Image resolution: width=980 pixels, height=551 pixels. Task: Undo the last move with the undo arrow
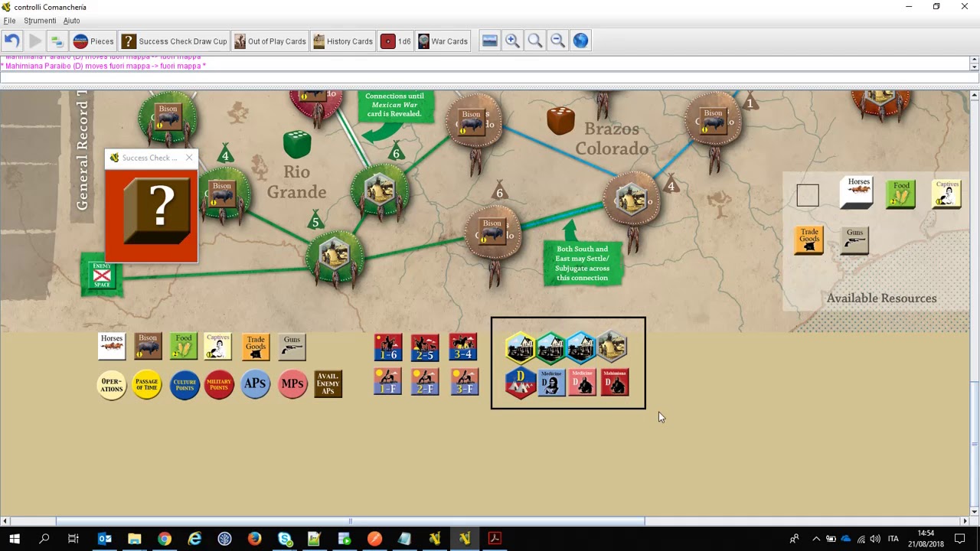11,41
